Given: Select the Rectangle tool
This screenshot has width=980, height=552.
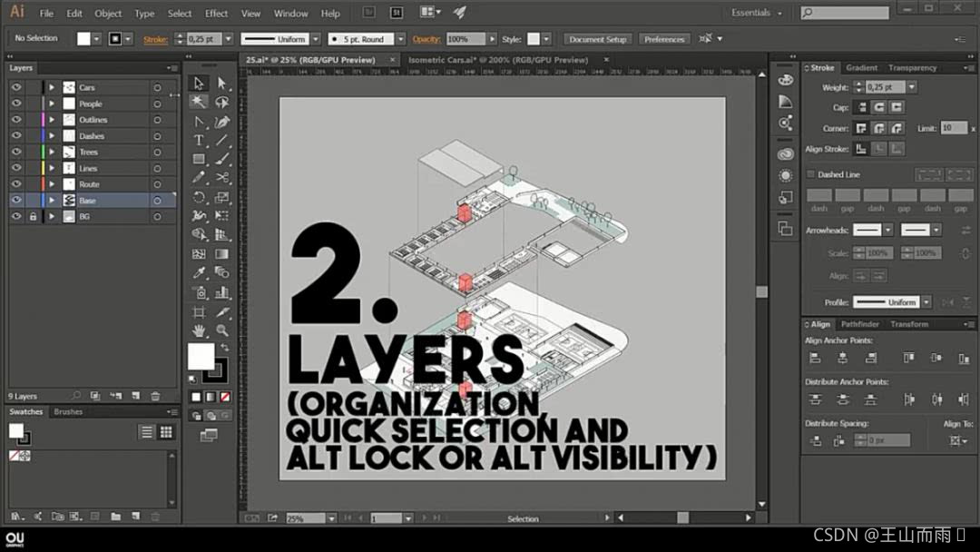Looking at the screenshot, I should (x=199, y=159).
